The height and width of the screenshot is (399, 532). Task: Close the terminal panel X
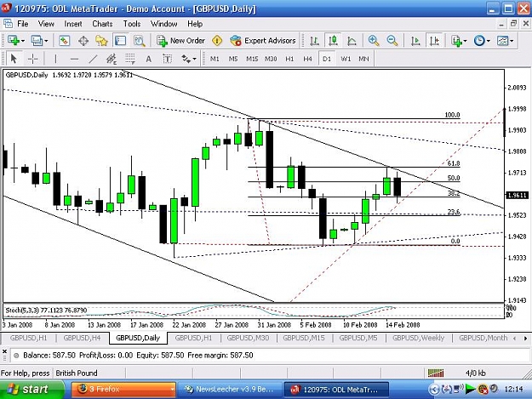tap(4, 351)
